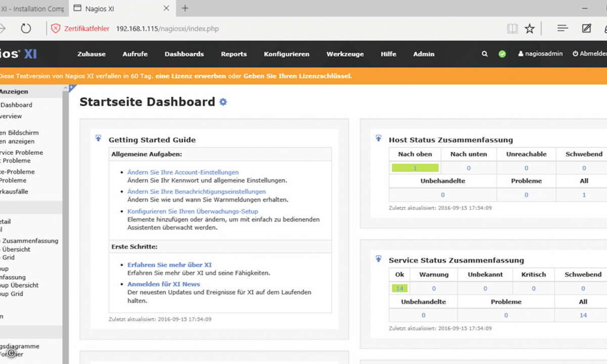Add page to favorites star icon

point(530,29)
